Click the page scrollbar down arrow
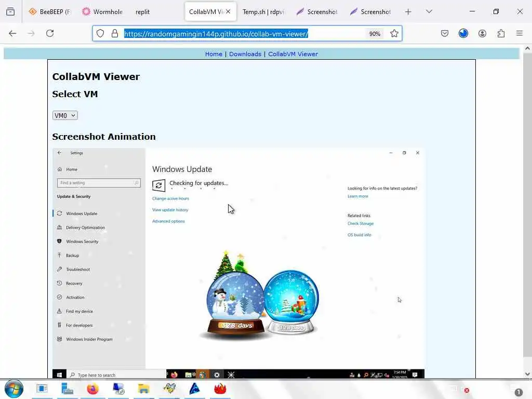Image resolution: width=532 pixels, height=399 pixels. (527, 374)
